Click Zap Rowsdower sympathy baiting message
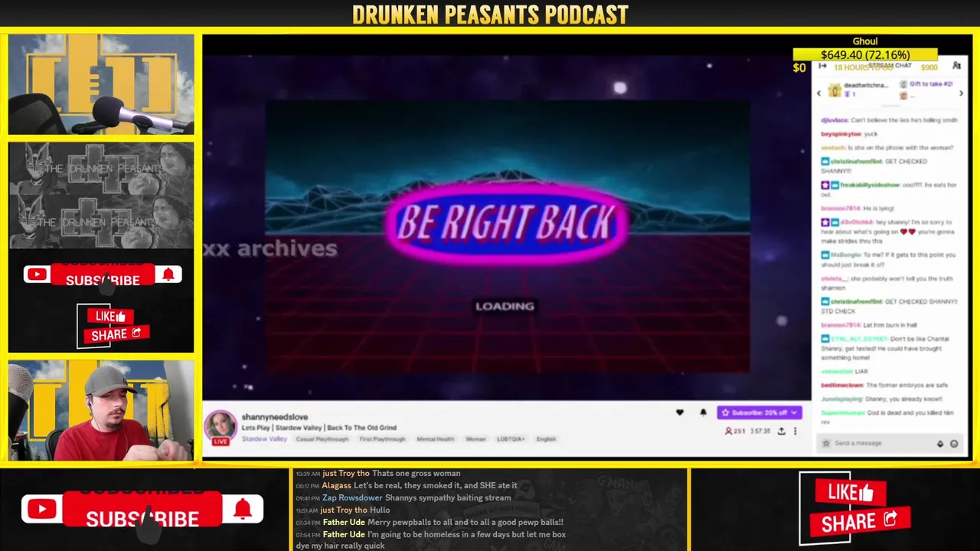 (x=403, y=498)
